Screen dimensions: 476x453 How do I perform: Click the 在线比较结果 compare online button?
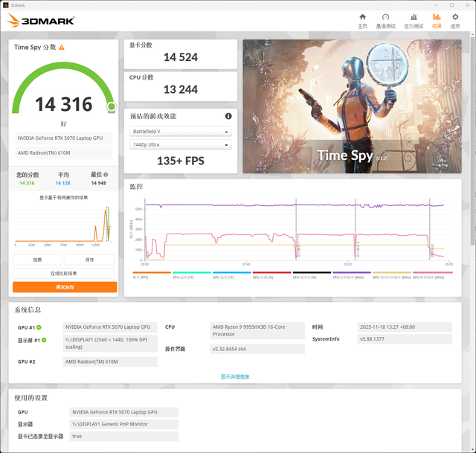click(63, 273)
